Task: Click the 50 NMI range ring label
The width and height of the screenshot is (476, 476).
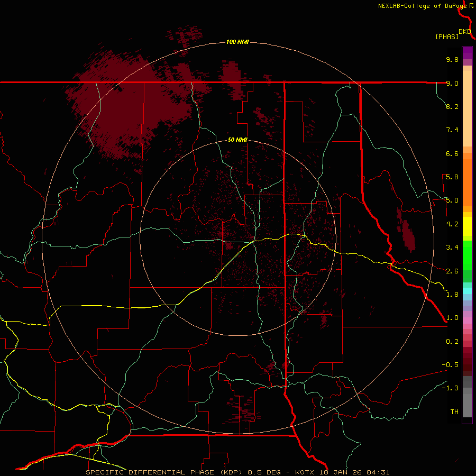Action: point(237,140)
